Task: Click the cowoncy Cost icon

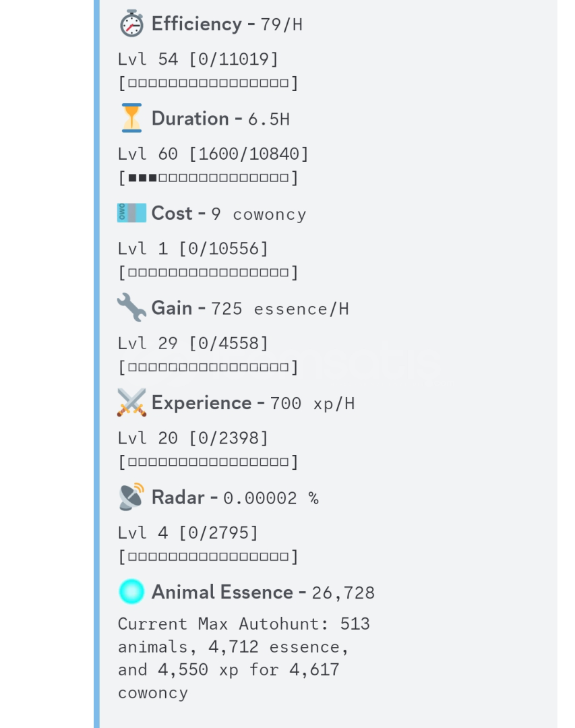Action: [x=131, y=213]
